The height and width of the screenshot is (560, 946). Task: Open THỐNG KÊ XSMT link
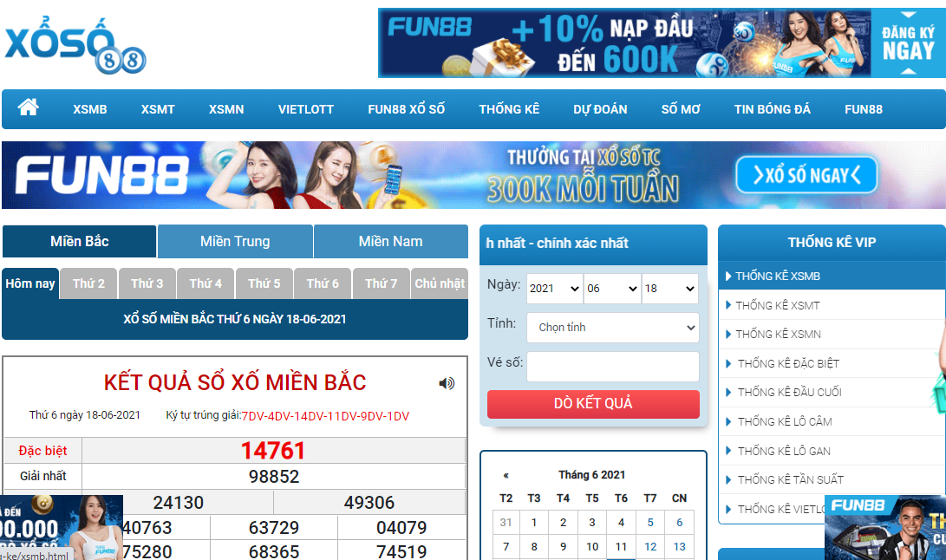778,305
